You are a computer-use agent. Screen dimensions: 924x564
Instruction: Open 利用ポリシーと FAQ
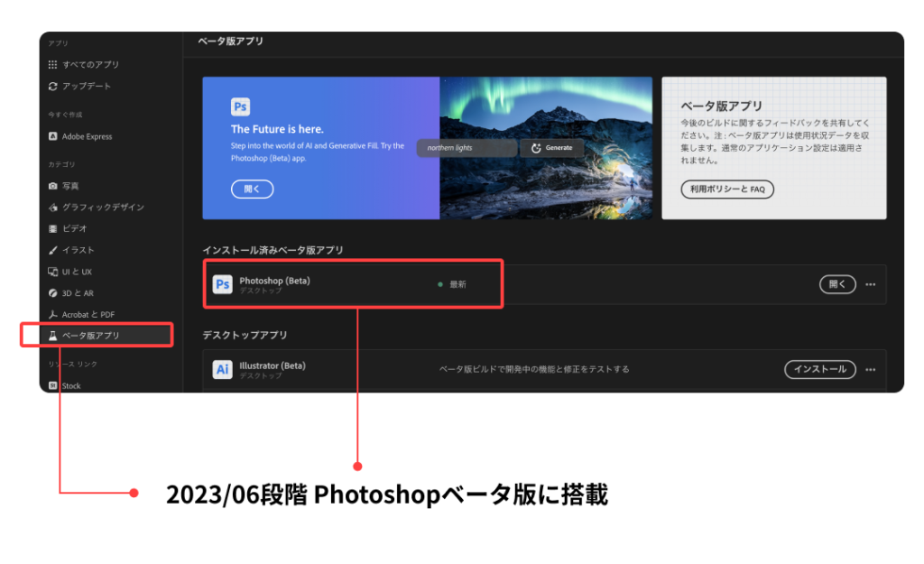click(727, 190)
